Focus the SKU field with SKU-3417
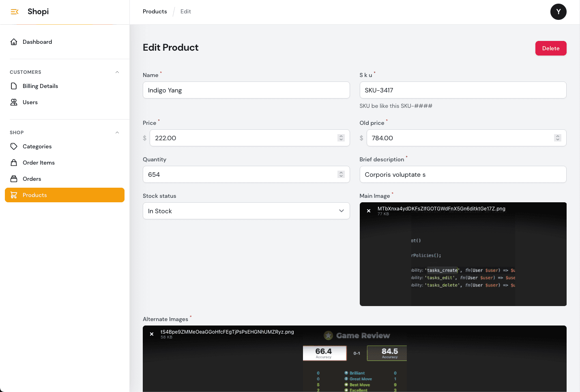 (463, 90)
